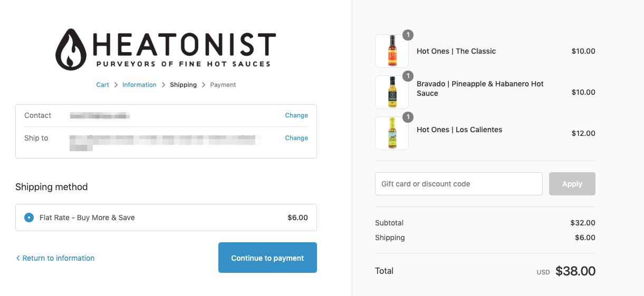The image size is (644, 296).
Task: Click Bravado Pineapple & Habanero bottle thumbnail
Action: (x=392, y=92)
